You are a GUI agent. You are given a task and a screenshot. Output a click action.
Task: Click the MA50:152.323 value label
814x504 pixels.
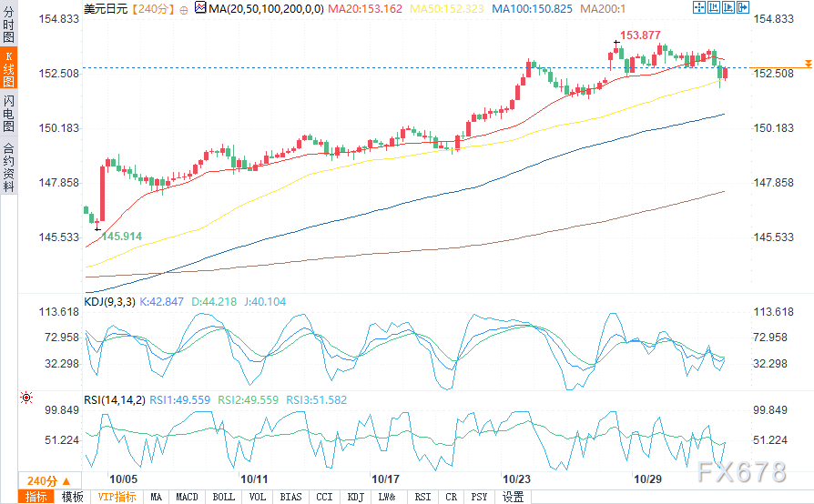(446, 9)
